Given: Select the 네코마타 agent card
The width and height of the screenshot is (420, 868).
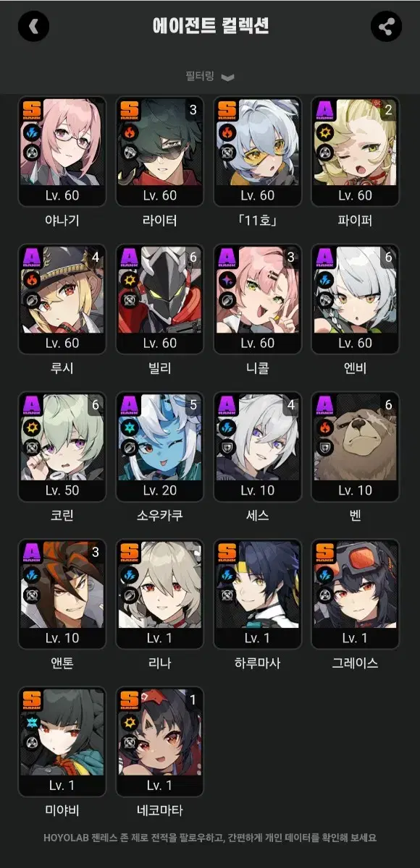Looking at the screenshot, I should click(x=159, y=742).
